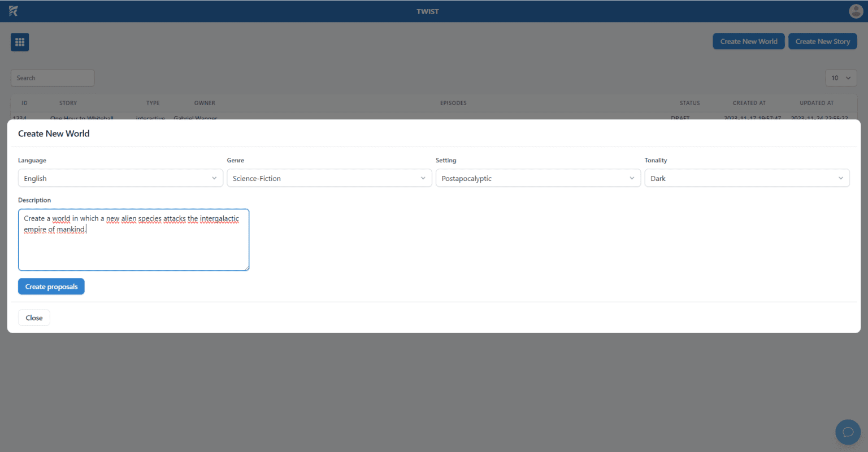The height and width of the screenshot is (452, 868).
Task: Open the Tonality dropdown showing Dark
Action: point(747,178)
